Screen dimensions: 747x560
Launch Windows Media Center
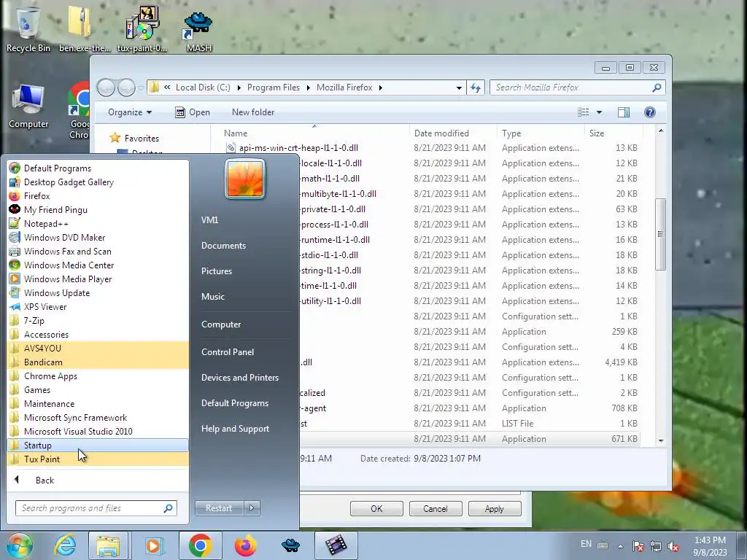point(98,265)
